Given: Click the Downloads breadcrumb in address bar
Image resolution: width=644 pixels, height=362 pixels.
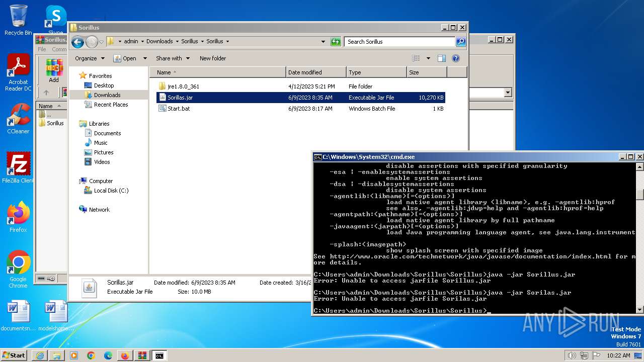Looking at the screenshot, I should coord(159,42).
